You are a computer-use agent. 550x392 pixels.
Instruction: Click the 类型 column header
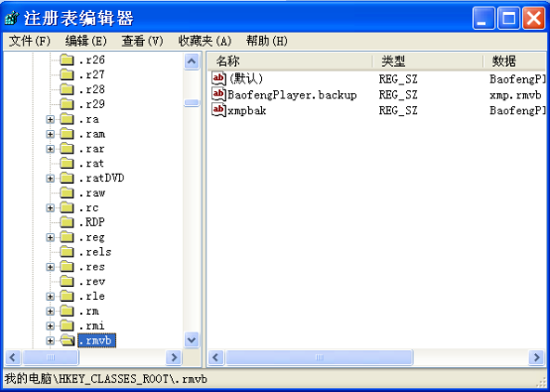[x=428, y=61]
